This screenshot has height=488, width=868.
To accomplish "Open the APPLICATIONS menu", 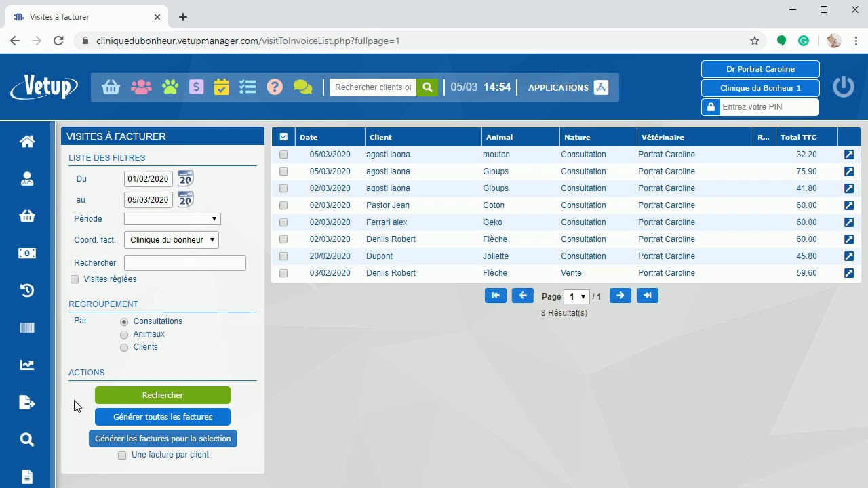I will pos(568,87).
